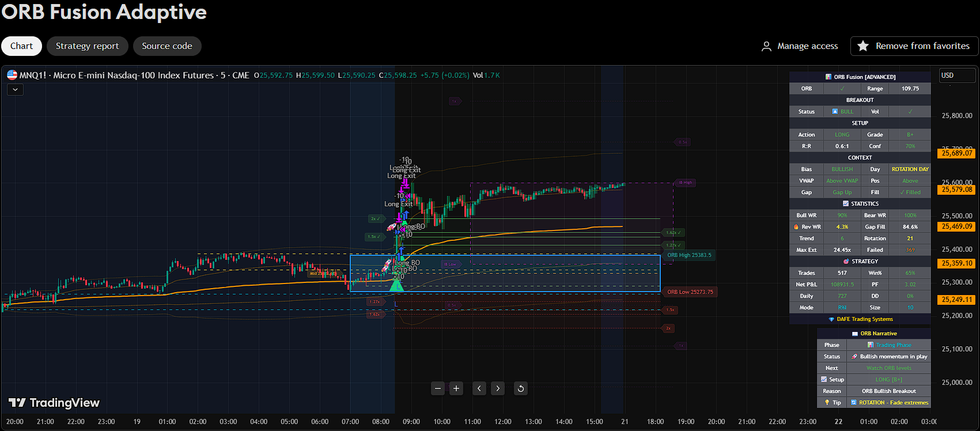This screenshot has height=431, width=980.
Task: Open the USD currency dropdown
Action: (x=957, y=75)
